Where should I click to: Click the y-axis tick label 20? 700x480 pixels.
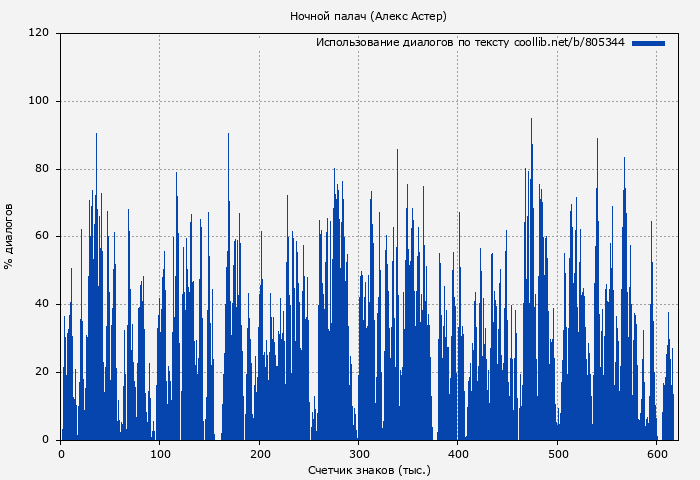(x=42, y=372)
